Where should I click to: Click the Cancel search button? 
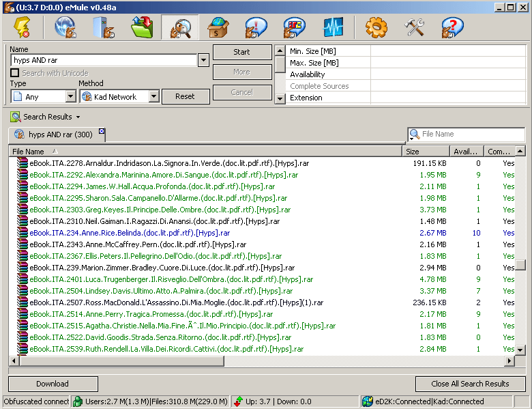click(x=242, y=92)
